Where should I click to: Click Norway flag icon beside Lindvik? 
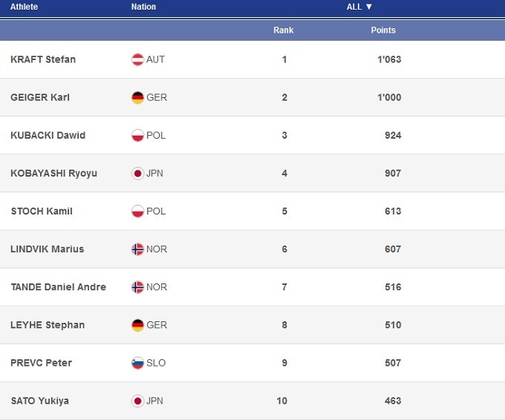(x=137, y=249)
